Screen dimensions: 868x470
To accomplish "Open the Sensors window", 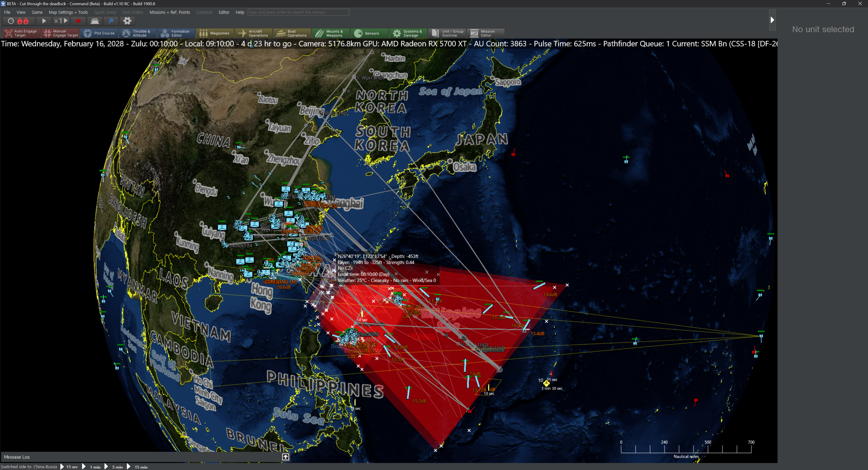I will [x=369, y=33].
